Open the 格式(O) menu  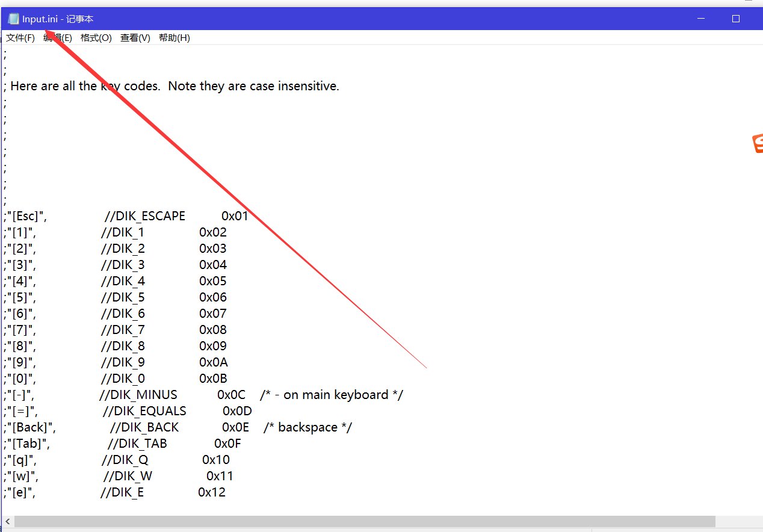(96, 38)
